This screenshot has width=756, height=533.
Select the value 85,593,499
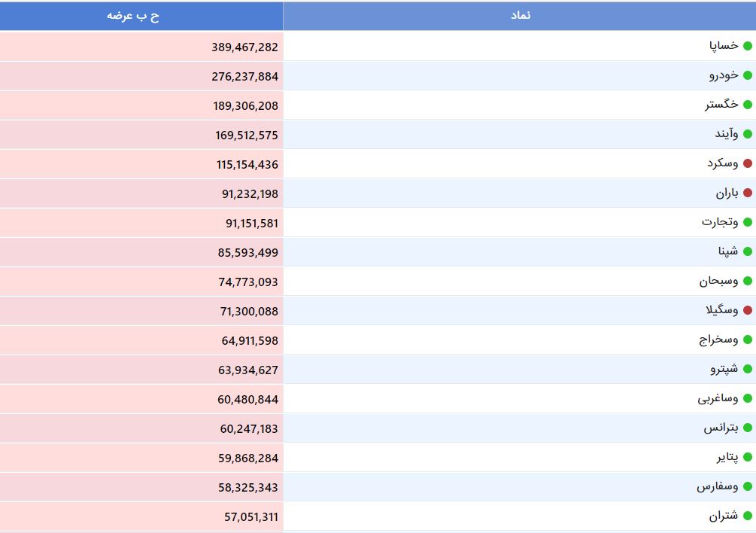(248, 253)
